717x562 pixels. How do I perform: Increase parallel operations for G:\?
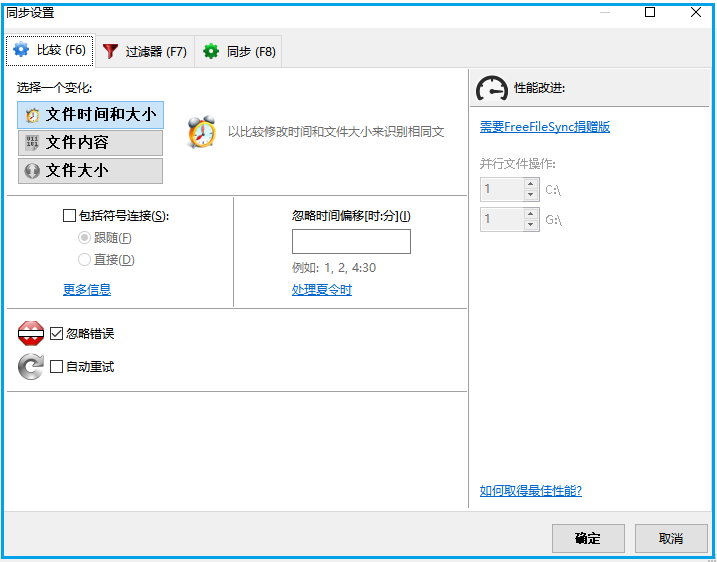pos(530,214)
